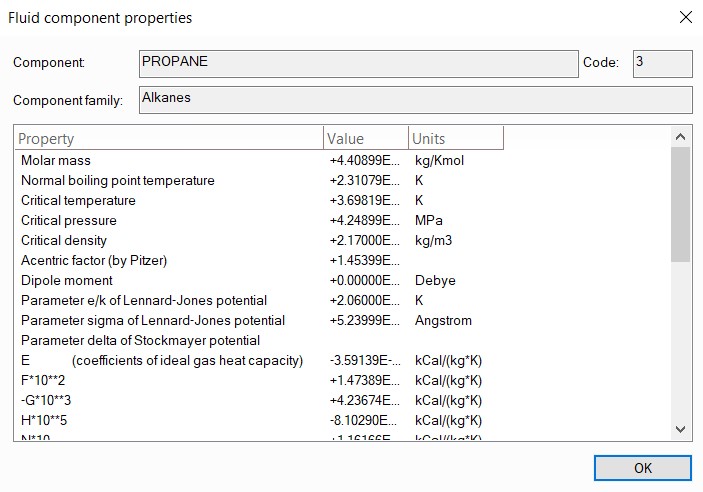Close the Fluid component properties dialog
The image size is (703, 492).
pos(685,17)
